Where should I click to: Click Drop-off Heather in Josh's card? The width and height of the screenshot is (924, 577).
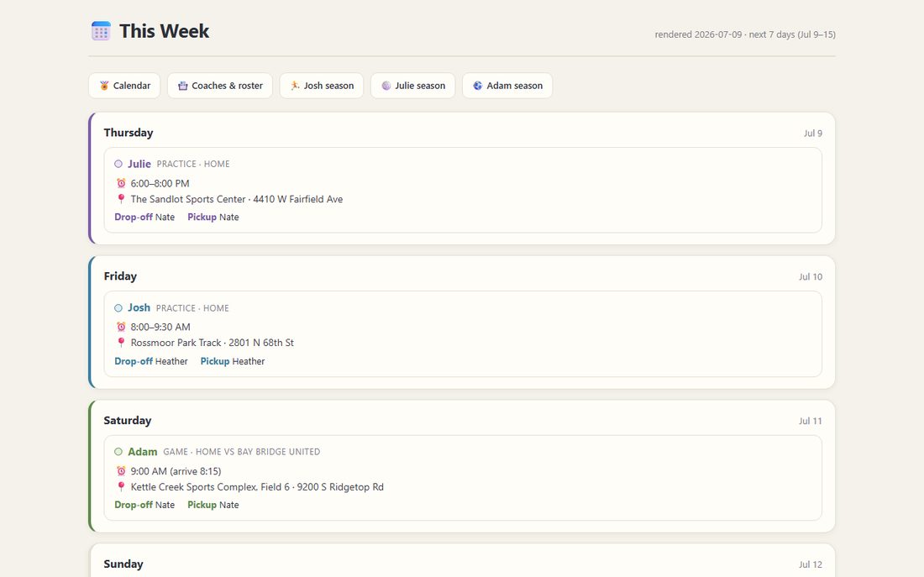[x=151, y=361]
